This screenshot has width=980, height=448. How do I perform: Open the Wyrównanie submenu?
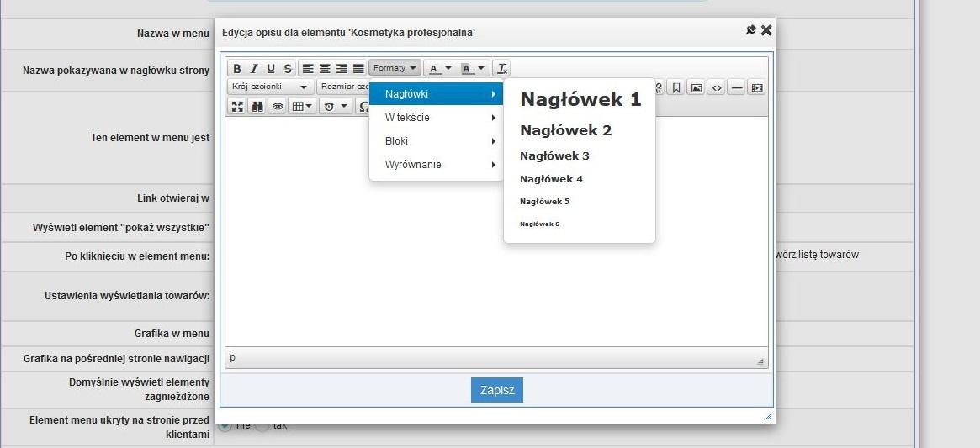(437, 165)
